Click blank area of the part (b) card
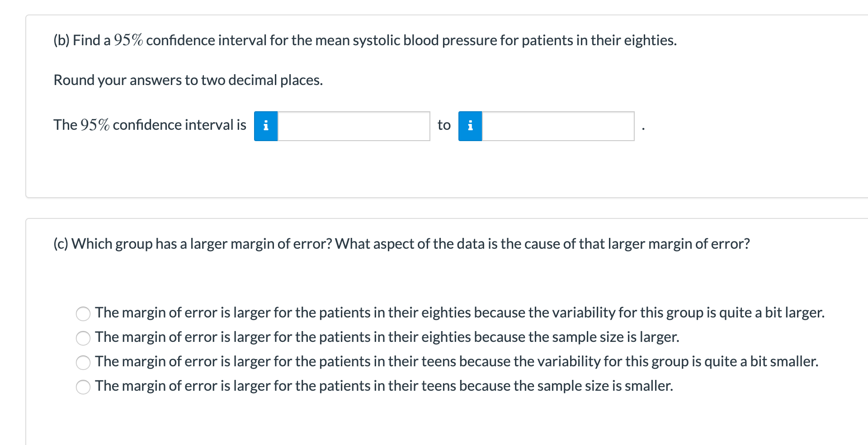Screen dimensions: 868x445 tap(452, 172)
